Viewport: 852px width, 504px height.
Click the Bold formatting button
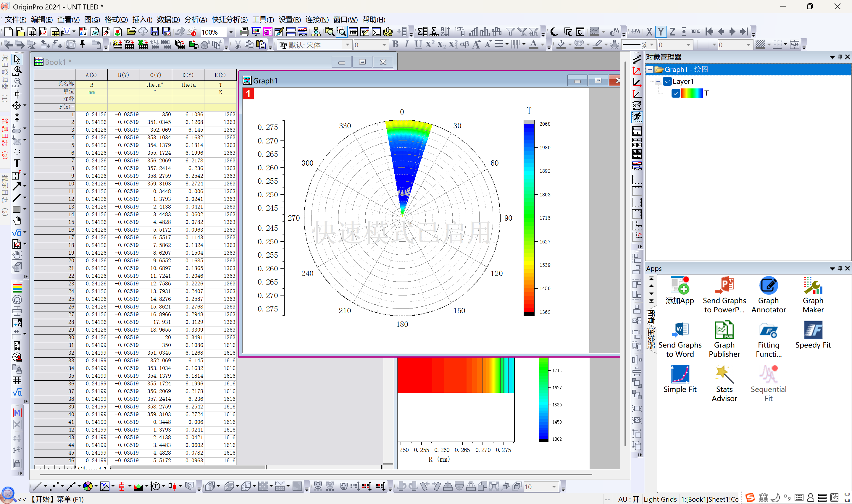pos(395,44)
